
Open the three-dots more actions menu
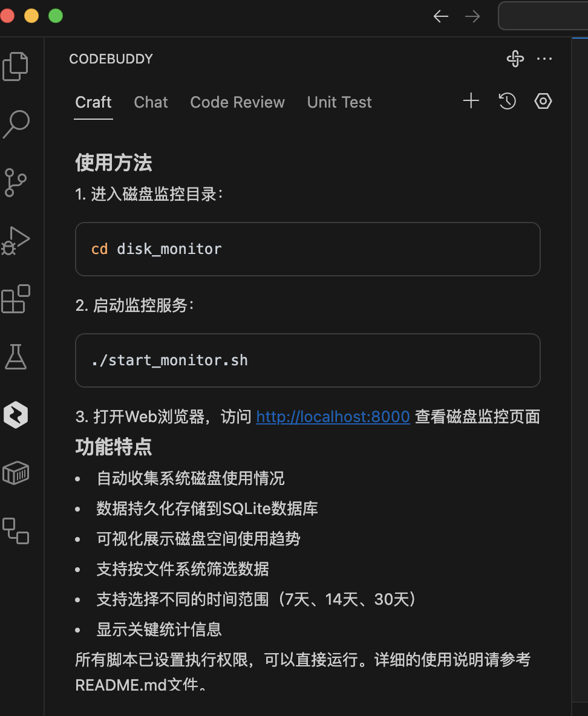[544, 59]
